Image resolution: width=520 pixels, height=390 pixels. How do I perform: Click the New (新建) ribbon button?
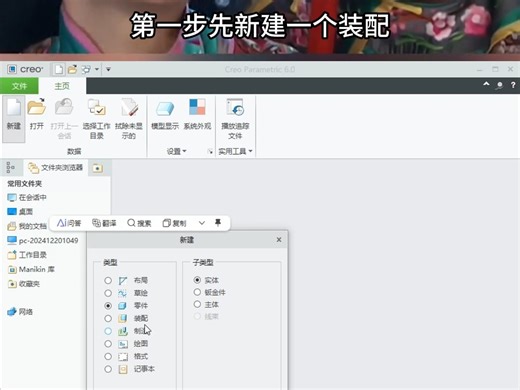tap(14, 119)
